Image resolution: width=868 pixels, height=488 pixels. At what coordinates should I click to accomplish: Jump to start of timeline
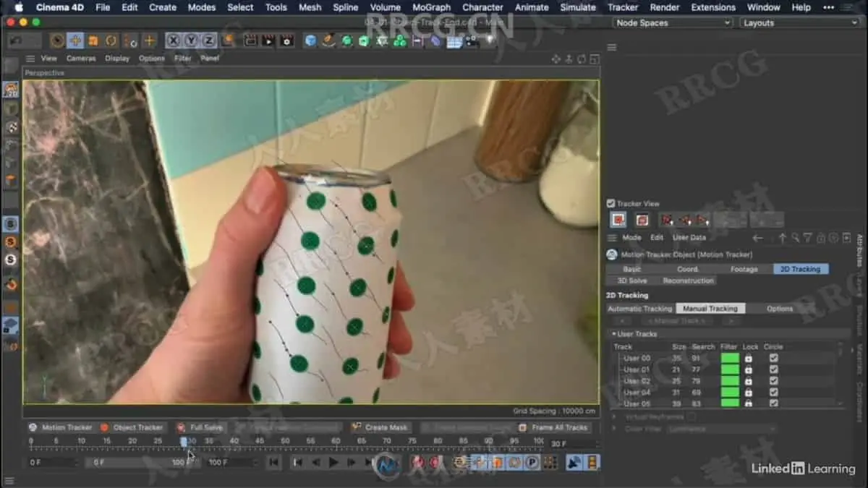pos(273,462)
